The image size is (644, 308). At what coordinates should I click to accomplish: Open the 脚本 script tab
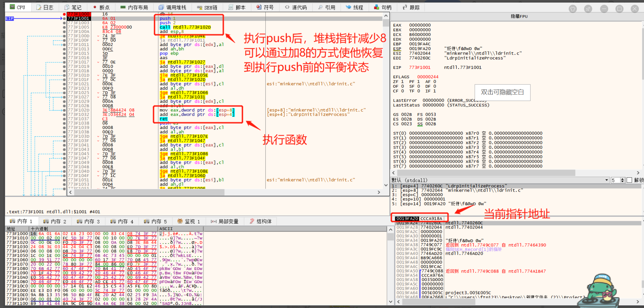(237, 7)
